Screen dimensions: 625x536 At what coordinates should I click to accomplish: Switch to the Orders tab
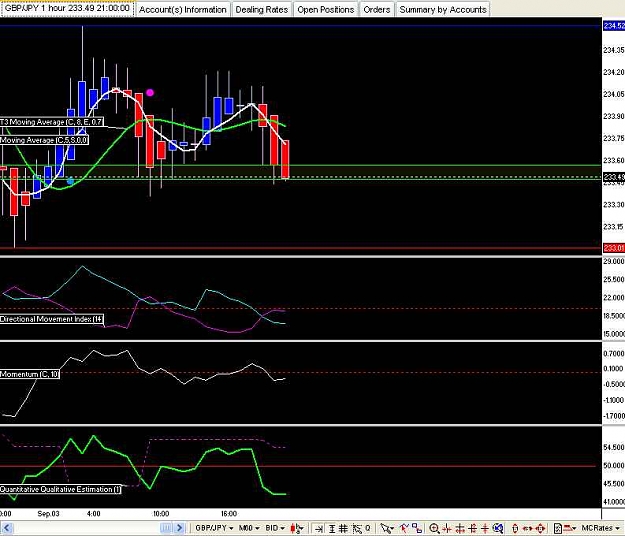[x=377, y=10]
